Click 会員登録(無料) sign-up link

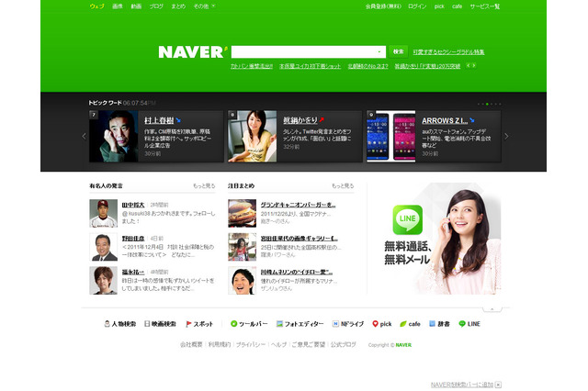383,6
